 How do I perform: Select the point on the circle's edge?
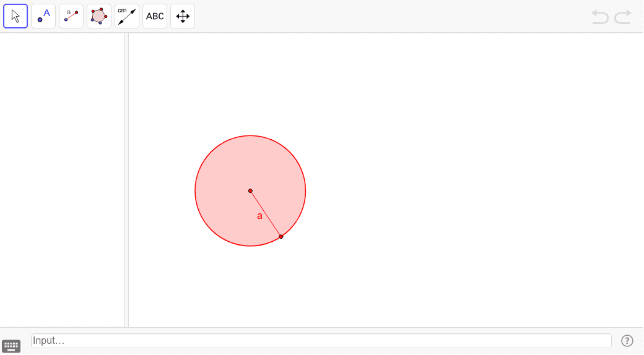(x=281, y=237)
